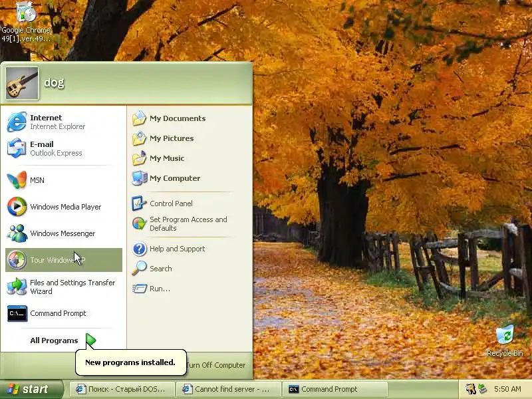Click the Windows Media Player label
Viewport: 532px width, 399px height.
pos(65,207)
